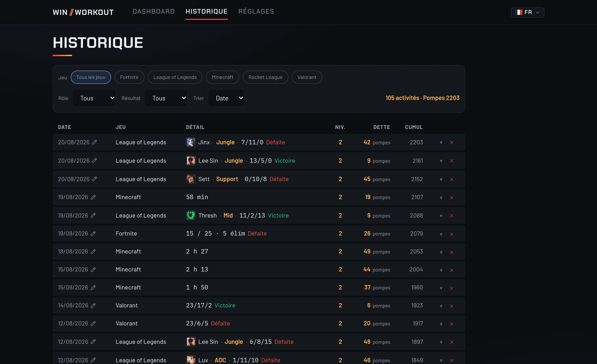Click the NIV. column header
Image resolution: width=597 pixels, height=364 pixels.
pos(340,127)
